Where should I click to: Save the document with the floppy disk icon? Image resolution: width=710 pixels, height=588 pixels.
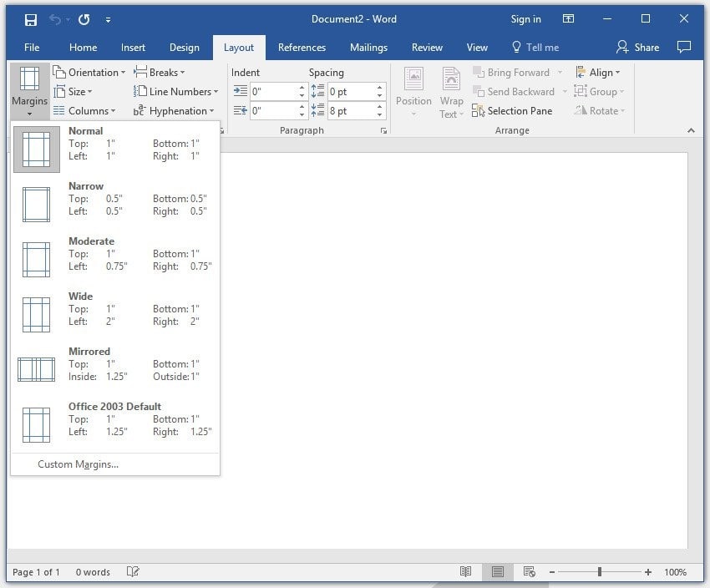pyautogui.click(x=31, y=19)
